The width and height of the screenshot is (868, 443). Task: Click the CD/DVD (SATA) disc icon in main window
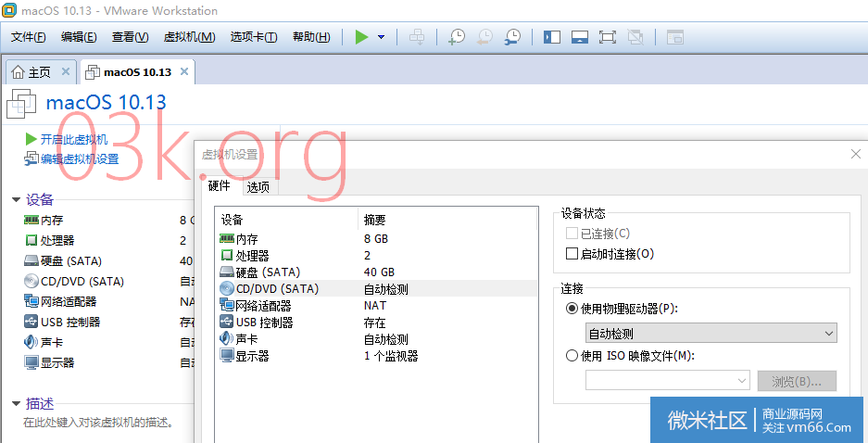coord(31,282)
